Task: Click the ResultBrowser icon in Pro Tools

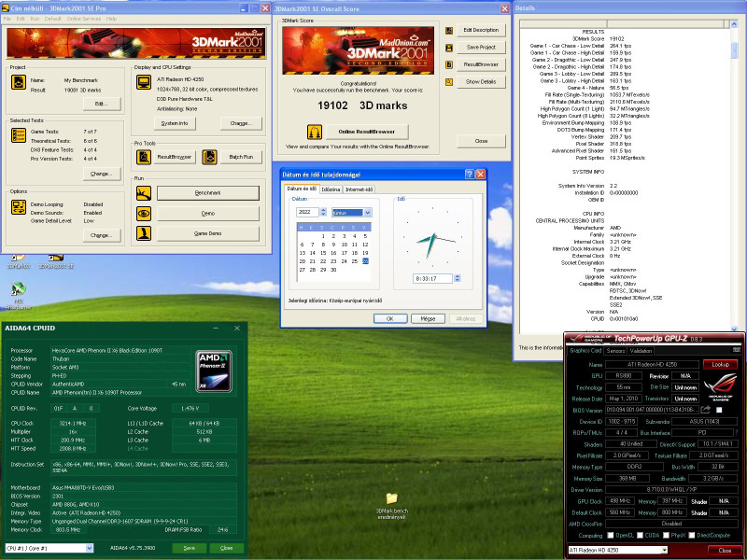Action: 144,157
